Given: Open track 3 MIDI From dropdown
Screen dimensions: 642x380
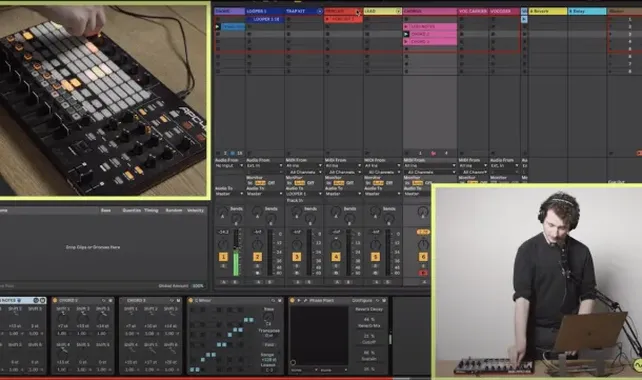Looking at the screenshot, I should (304, 166).
